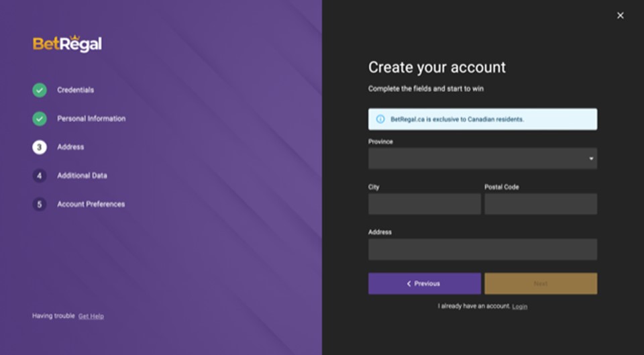This screenshot has height=355, width=644.
Task: Select the step 3 circle for Address
Action: pyautogui.click(x=40, y=147)
